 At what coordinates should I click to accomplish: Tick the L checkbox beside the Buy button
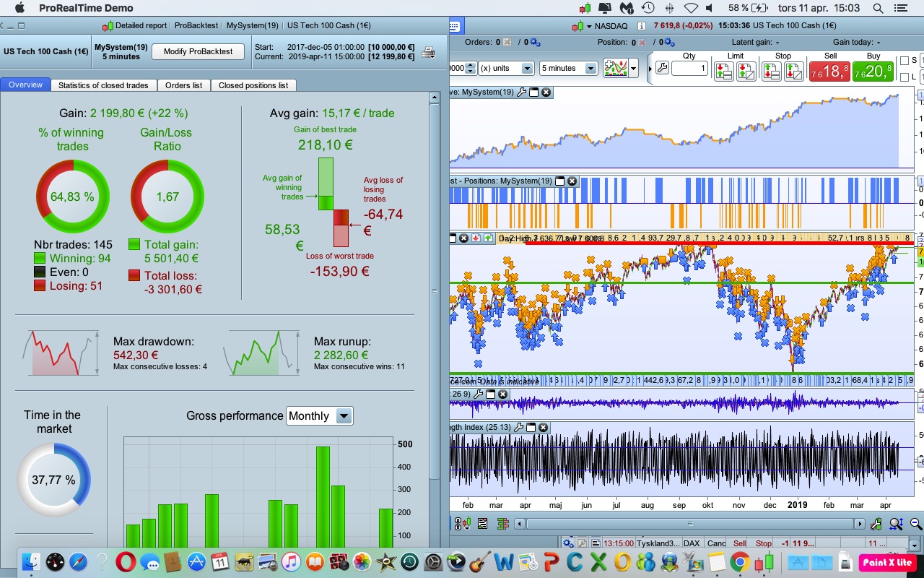coord(905,77)
